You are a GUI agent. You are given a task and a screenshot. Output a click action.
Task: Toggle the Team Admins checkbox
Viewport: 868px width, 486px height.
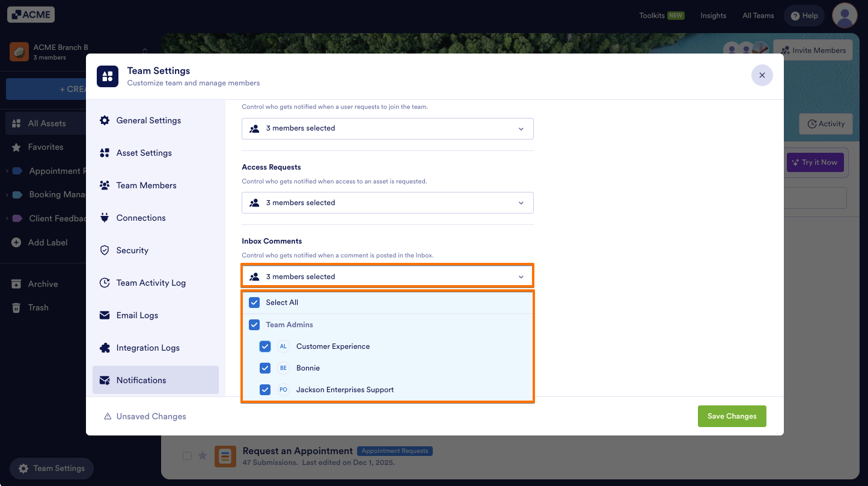[x=254, y=325]
